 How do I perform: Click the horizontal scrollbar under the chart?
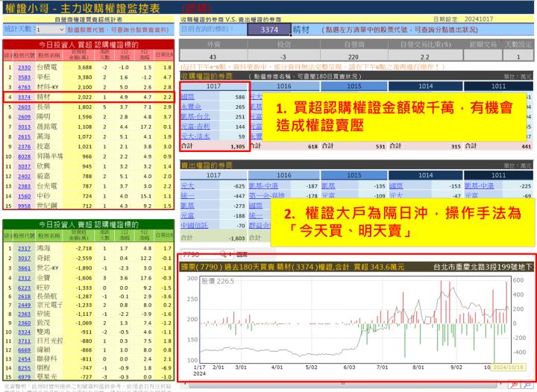pyautogui.click(x=342, y=385)
